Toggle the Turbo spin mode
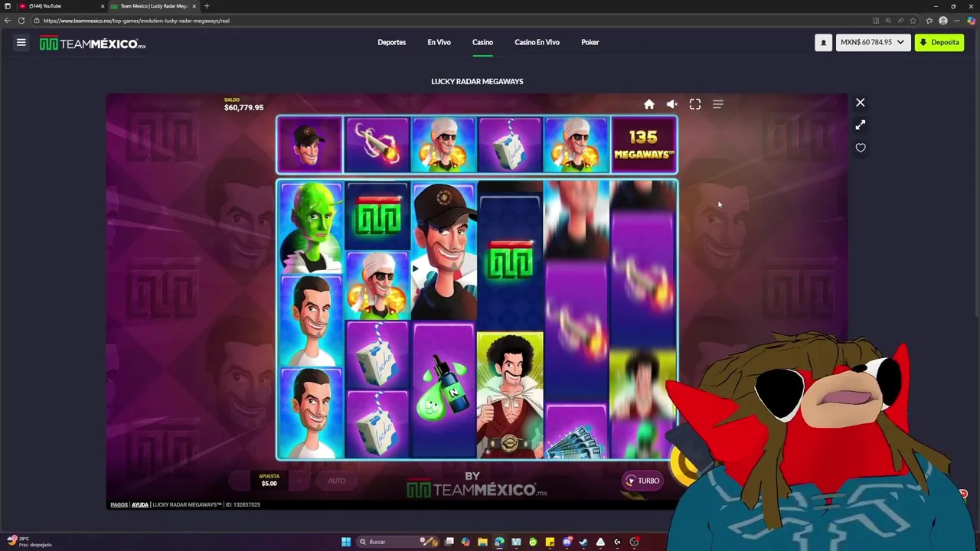Viewport: 980px width, 551px height. (x=642, y=481)
